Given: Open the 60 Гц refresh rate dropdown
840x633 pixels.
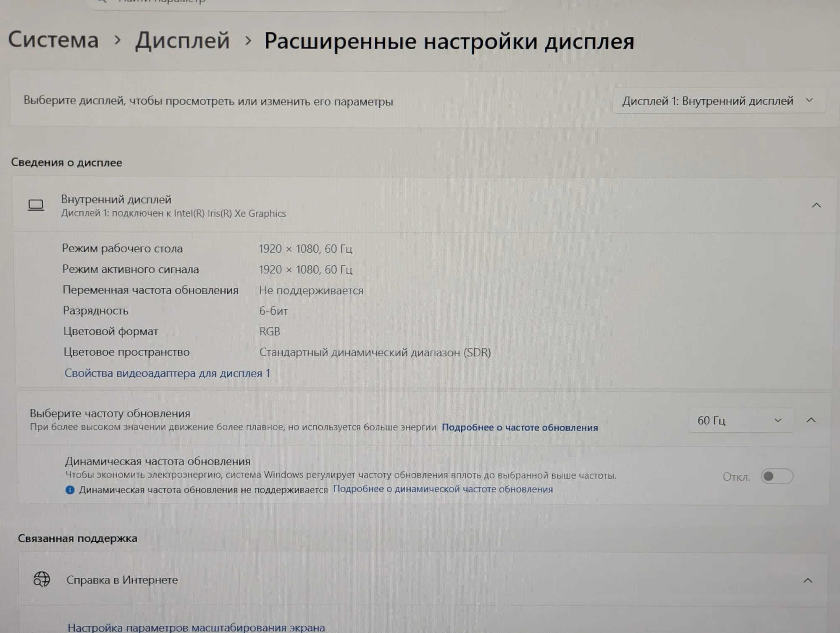Looking at the screenshot, I should [x=741, y=420].
